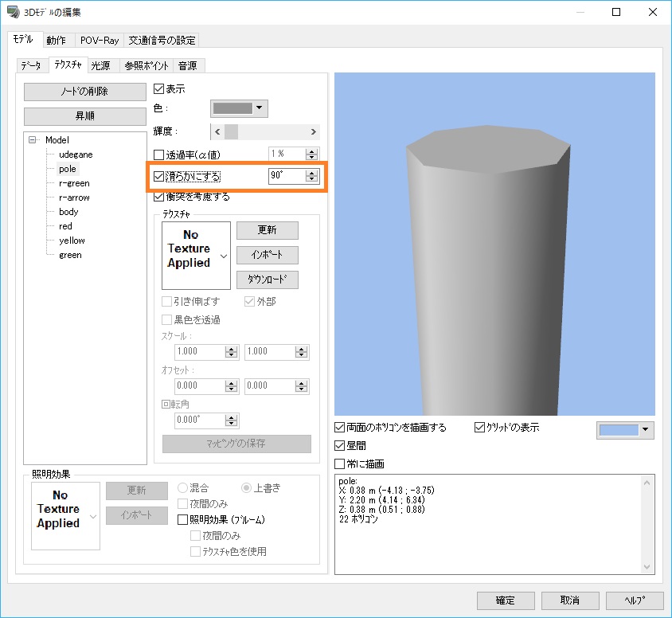Open the POV-Ray tab

[99, 41]
